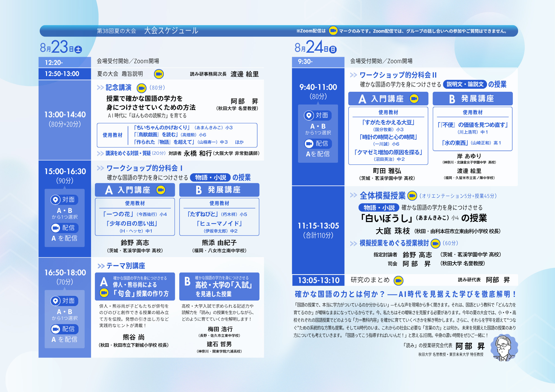Screen dimensions: 555x392
Task: Click 「すがたをかえる大豆」 teaching material
Action: (x=388, y=122)
